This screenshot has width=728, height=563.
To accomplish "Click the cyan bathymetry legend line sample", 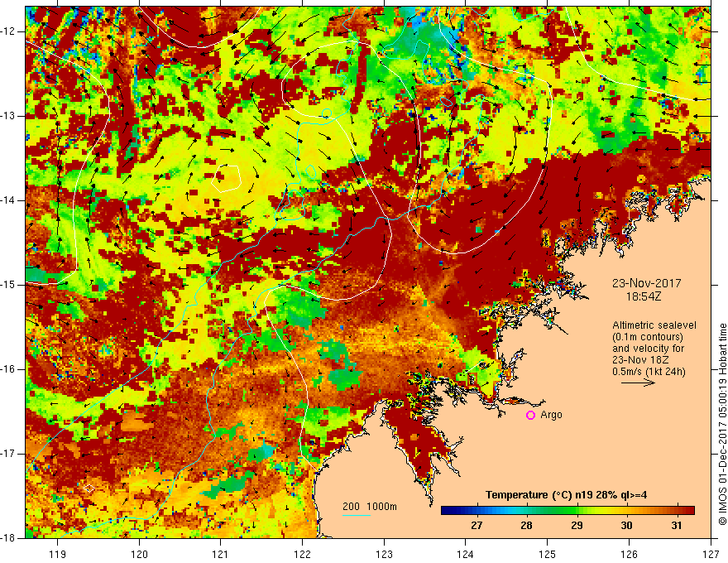I will [356, 515].
